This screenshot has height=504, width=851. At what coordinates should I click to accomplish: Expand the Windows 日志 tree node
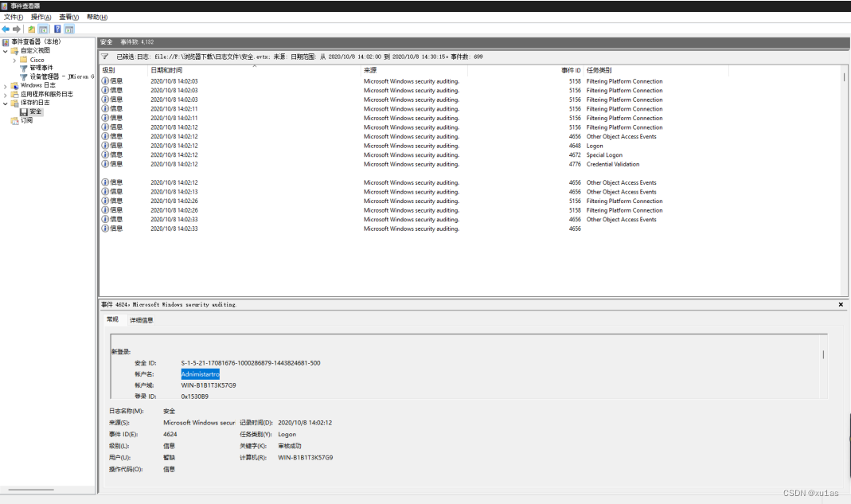coord(6,85)
